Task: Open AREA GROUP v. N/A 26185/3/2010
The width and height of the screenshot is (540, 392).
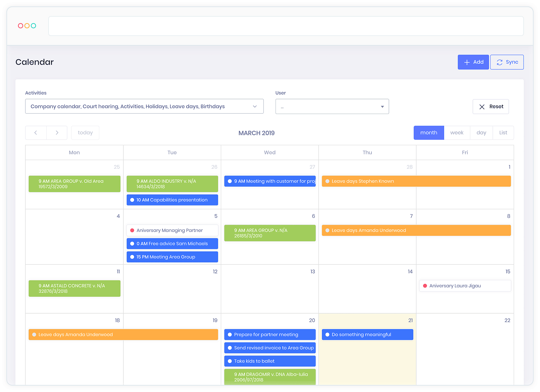Action: 270,233
